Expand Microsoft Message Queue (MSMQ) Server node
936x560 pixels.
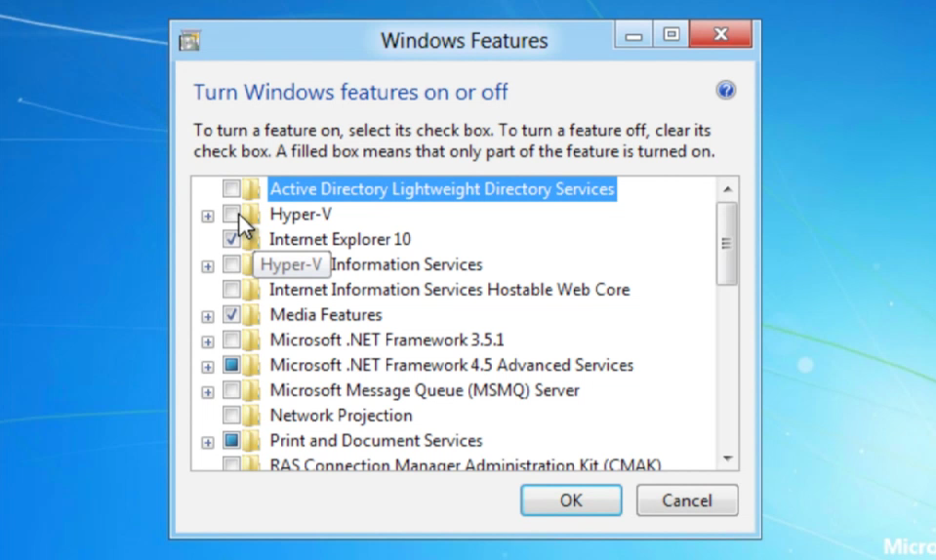tap(207, 392)
